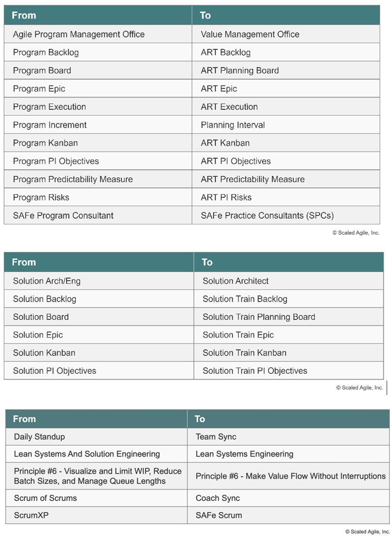The width and height of the screenshot is (392, 538).
Task: Click the 'SAFe Scrum' cell
Action: coord(288,515)
